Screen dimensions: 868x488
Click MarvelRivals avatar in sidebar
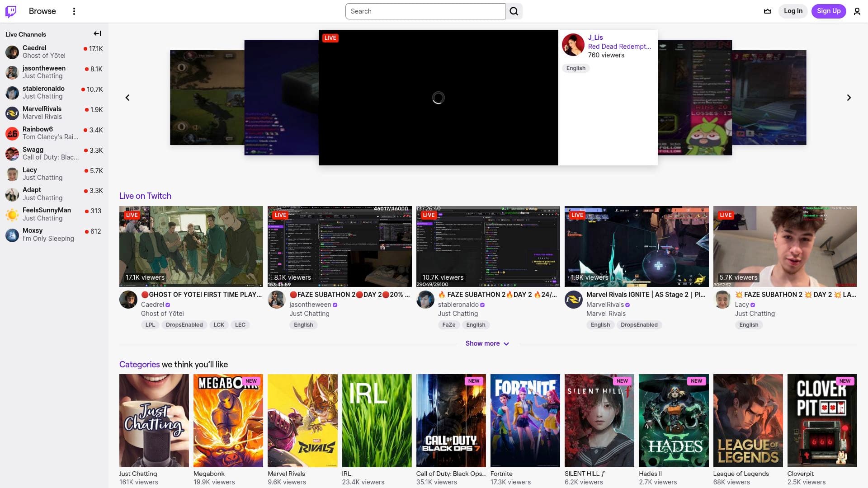[x=12, y=113]
